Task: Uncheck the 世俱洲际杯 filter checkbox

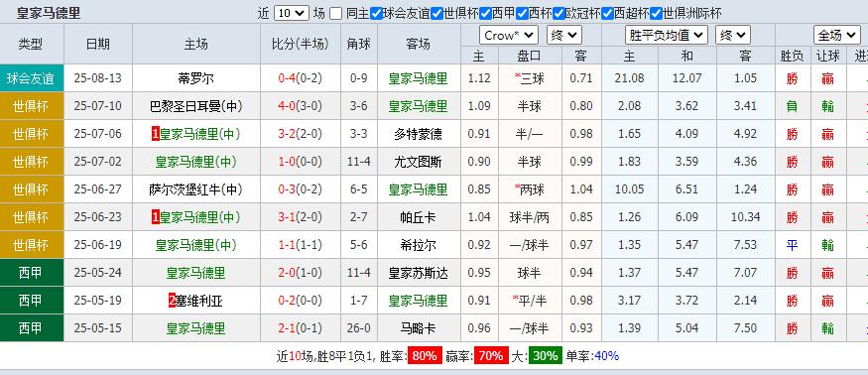Action: tap(656, 13)
